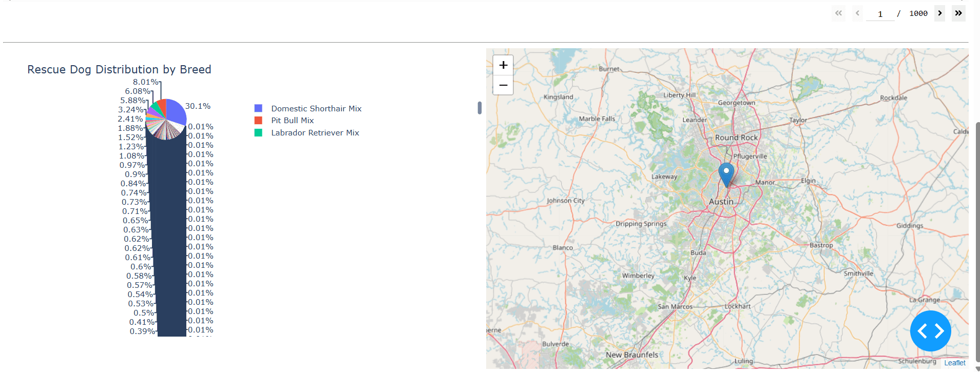Open the Leaflet attribution link

tap(954, 363)
